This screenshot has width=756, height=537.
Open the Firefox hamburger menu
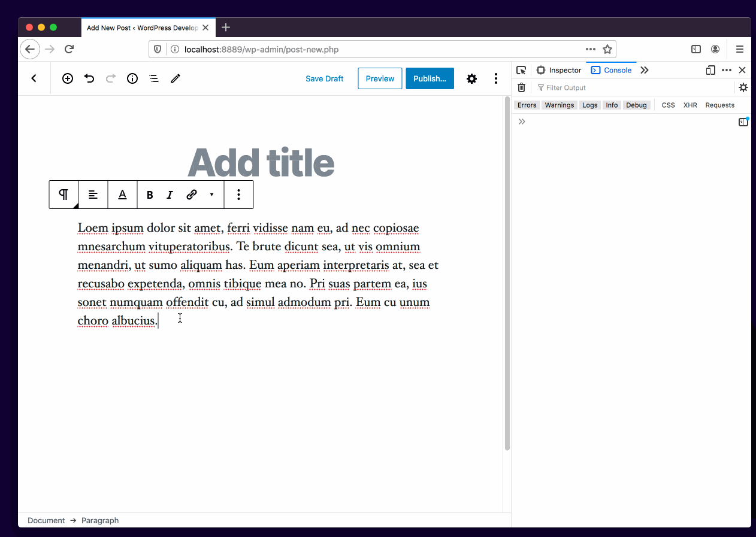coord(740,49)
